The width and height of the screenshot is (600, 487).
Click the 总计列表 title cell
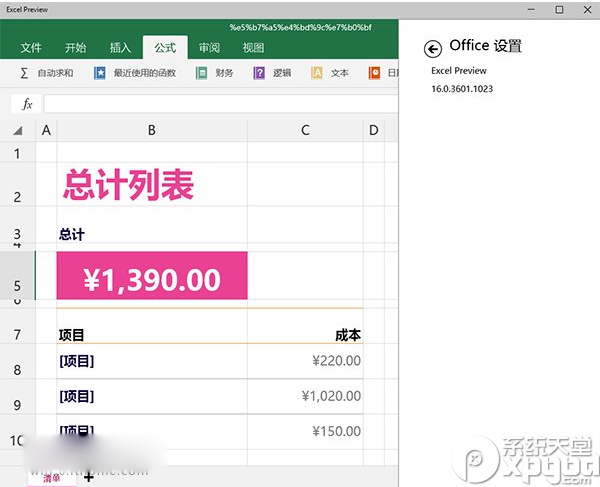152,185
